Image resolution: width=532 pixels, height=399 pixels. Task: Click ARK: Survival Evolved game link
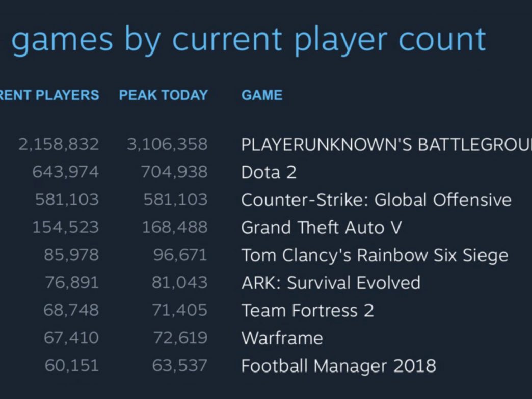click(x=331, y=283)
